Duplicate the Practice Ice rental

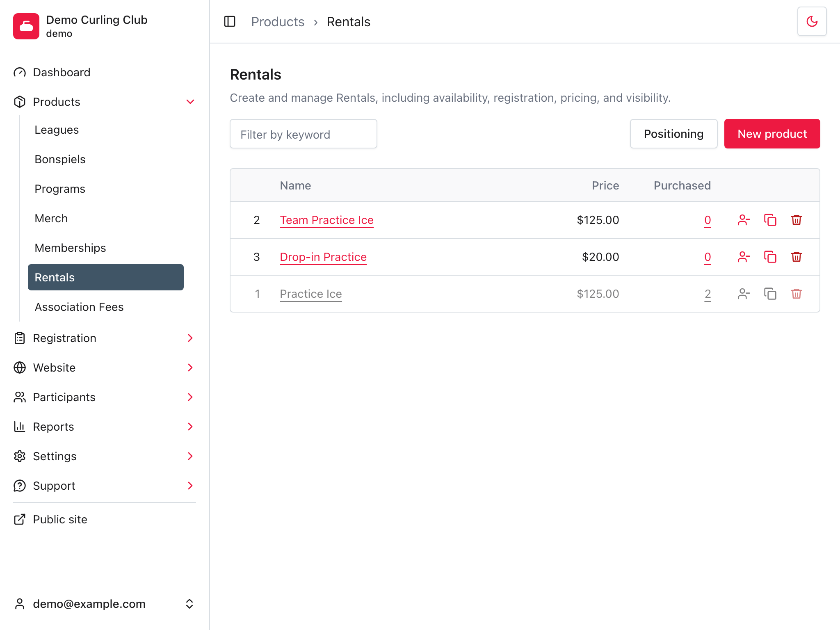[770, 294]
